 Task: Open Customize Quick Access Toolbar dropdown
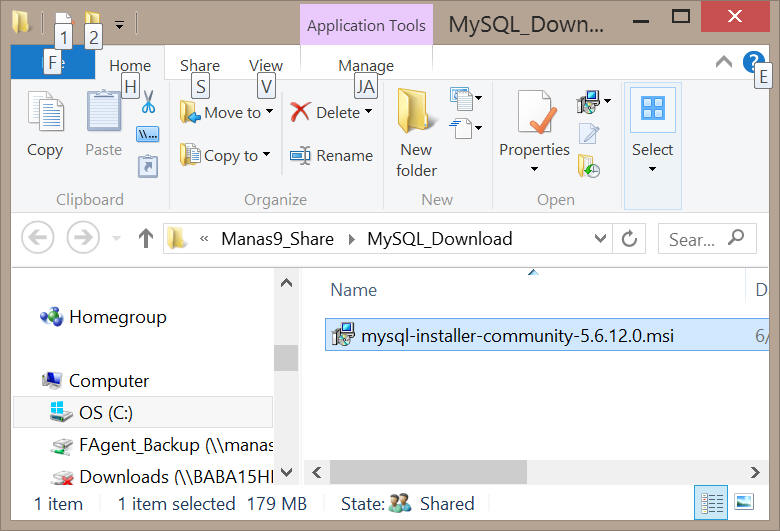[119, 24]
